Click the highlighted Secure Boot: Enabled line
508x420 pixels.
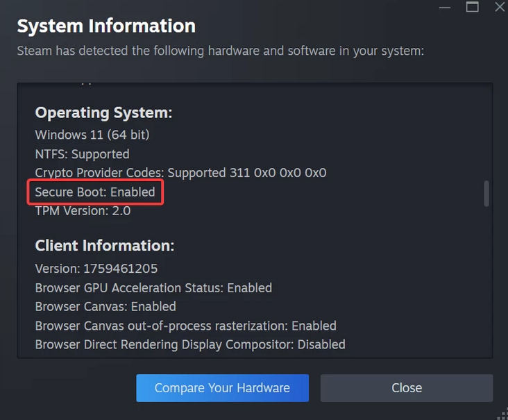pyautogui.click(x=95, y=192)
